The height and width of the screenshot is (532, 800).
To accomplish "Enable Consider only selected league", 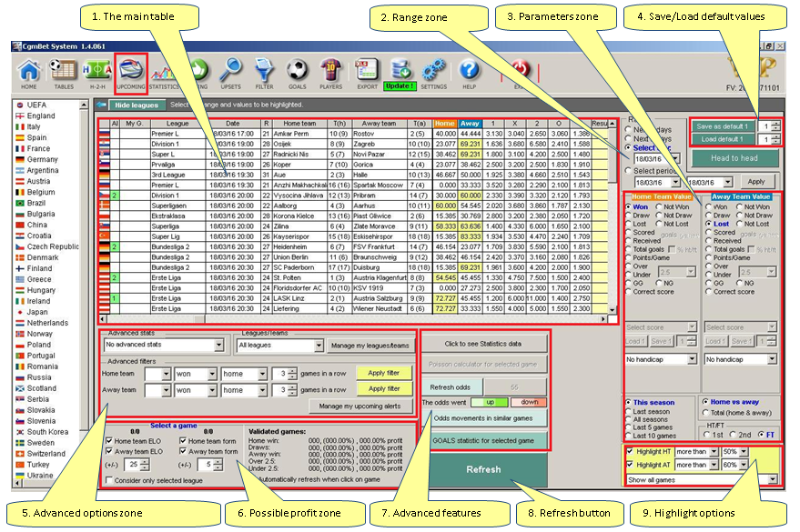I will coord(109,480).
